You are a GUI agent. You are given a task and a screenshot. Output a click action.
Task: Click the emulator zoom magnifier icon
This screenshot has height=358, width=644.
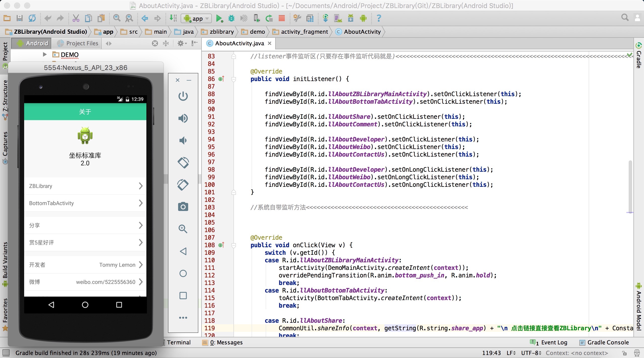tap(183, 229)
